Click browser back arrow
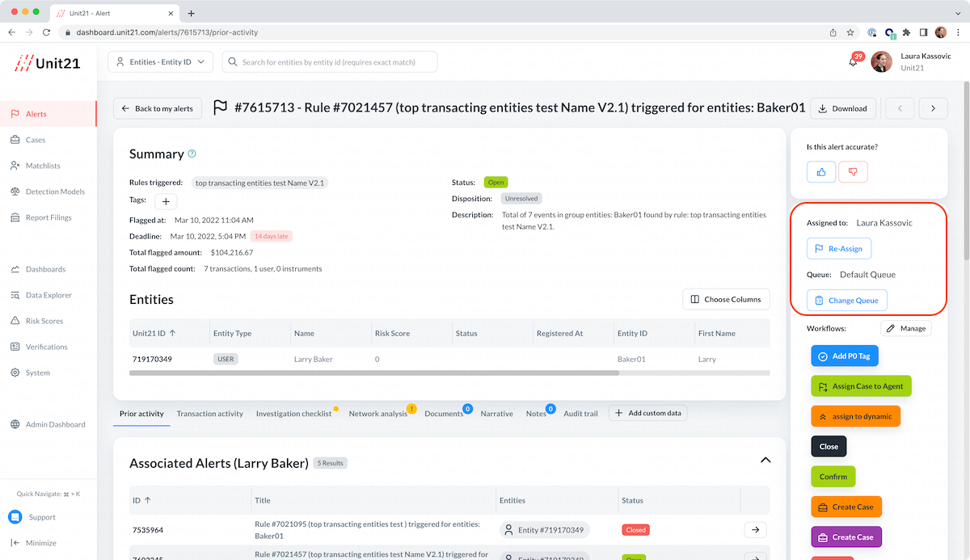Image resolution: width=970 pixels, height=560 pixels. (12, 32)
